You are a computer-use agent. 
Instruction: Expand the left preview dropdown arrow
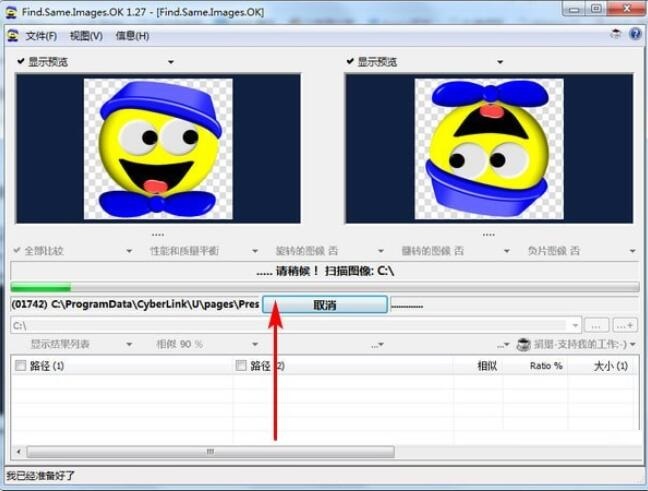(171, 62)
